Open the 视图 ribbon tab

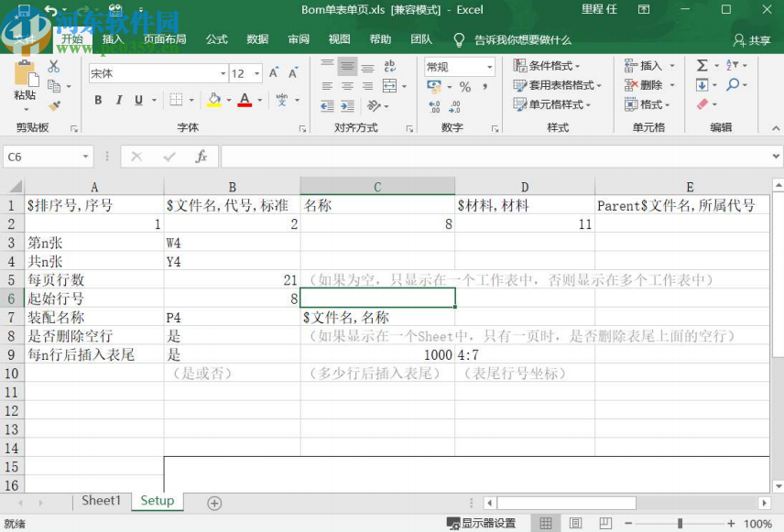(x=340, y=39)
